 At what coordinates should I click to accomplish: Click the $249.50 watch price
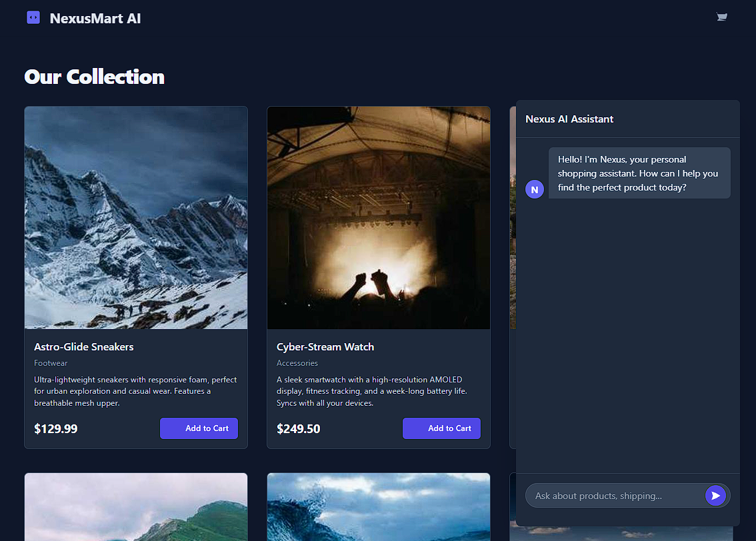click(299, 429)
